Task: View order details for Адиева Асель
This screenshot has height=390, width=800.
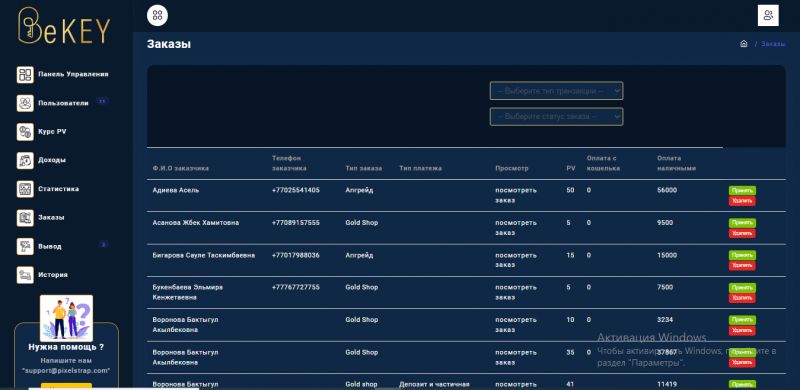Action: click(x=516, y=195)
